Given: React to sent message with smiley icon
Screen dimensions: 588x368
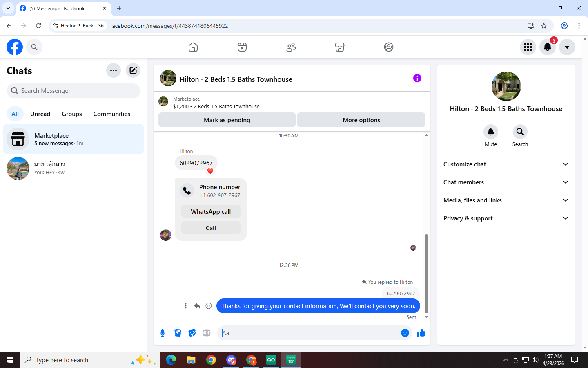Looking at the screenshot, I should 209,306.
